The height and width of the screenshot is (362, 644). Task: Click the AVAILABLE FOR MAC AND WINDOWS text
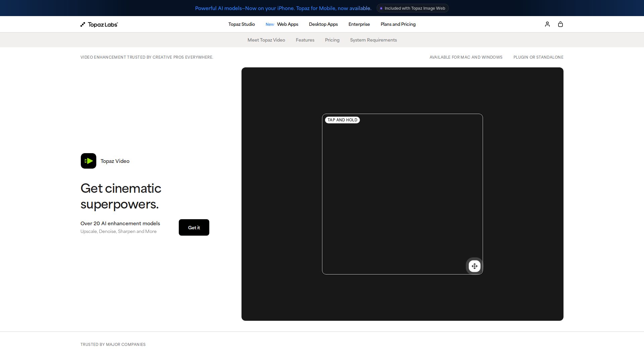[x=466, y=57]
